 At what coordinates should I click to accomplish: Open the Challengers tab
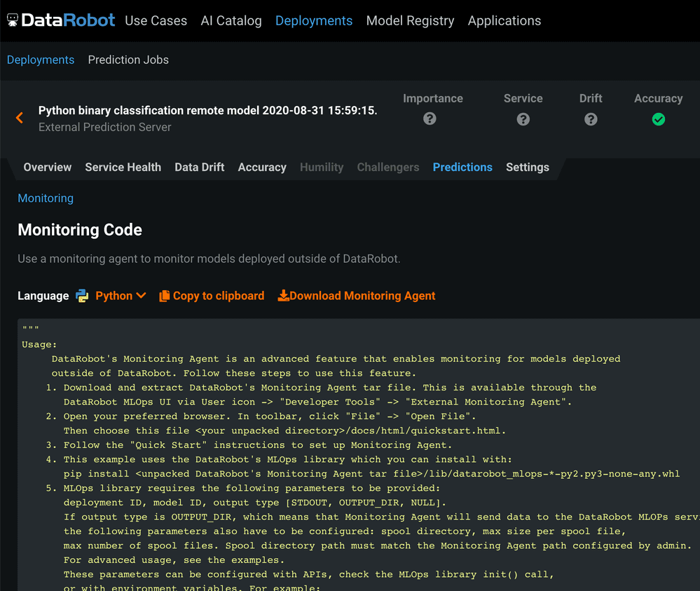point(388,167)
